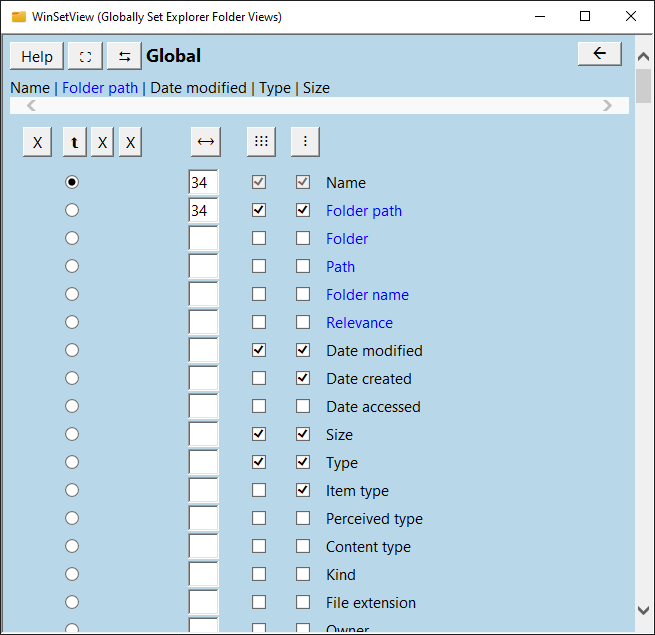Select the Size row radio button
655x635 pixels.
pos(72,434)
